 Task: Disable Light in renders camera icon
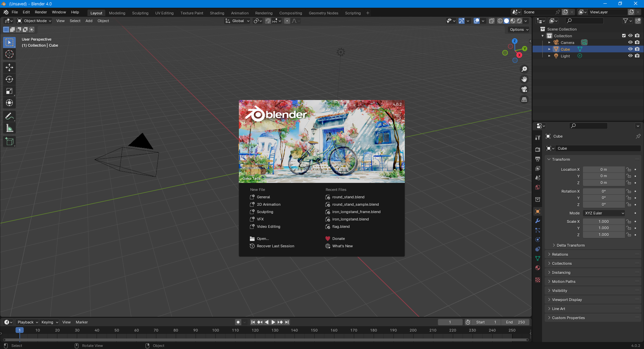[x=637, y=56]
